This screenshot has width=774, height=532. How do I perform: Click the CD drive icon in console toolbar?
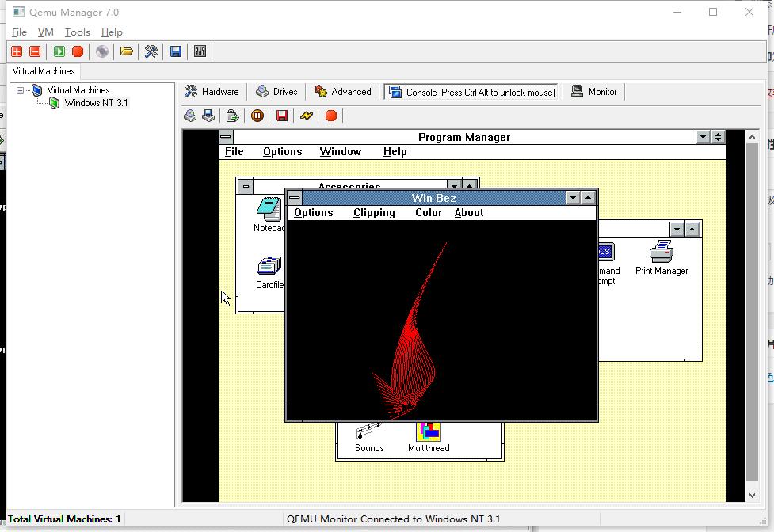[x=190, y=116]
